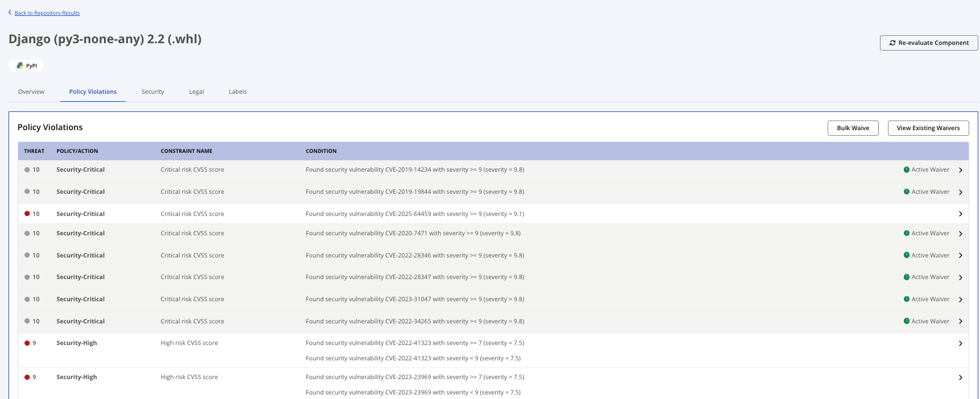Click the Re-evaluate Component button

pos(929,43)
